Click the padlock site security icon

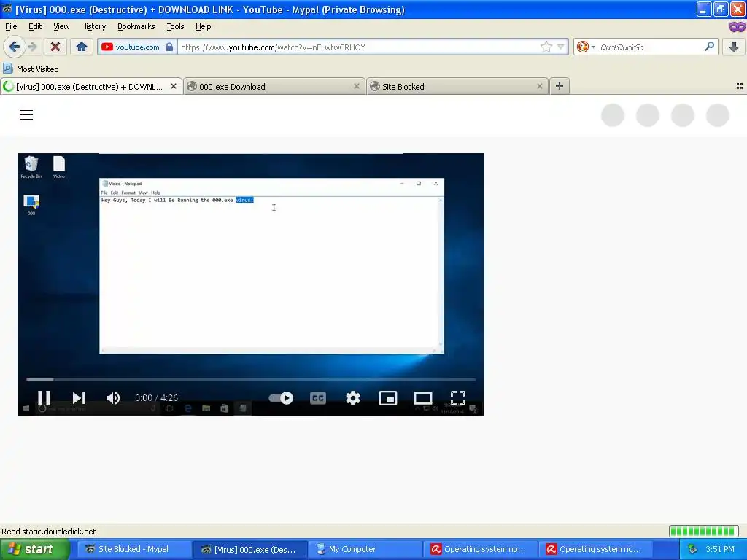[x=169, y=47]
